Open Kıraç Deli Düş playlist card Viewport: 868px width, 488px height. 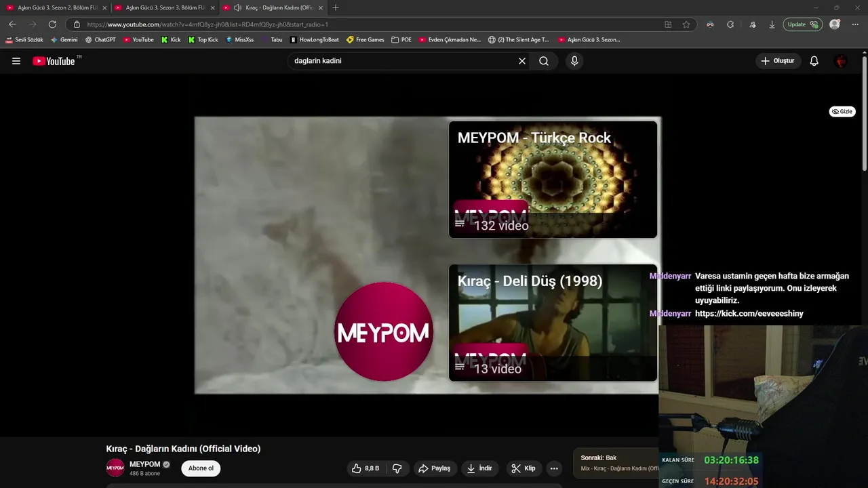[553, 323]
